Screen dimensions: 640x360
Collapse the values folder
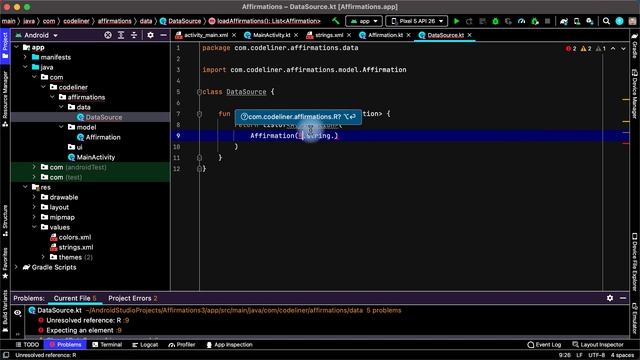click(x=34, y=227)
